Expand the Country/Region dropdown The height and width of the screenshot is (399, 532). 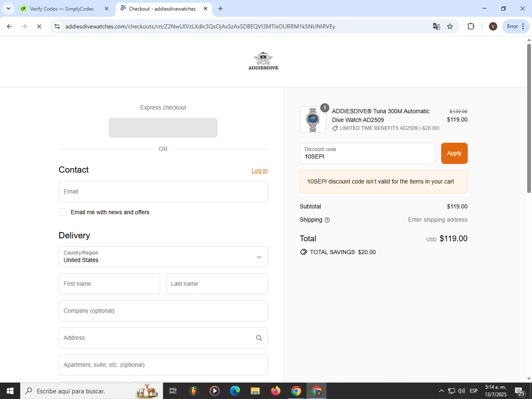coord(163,257)
